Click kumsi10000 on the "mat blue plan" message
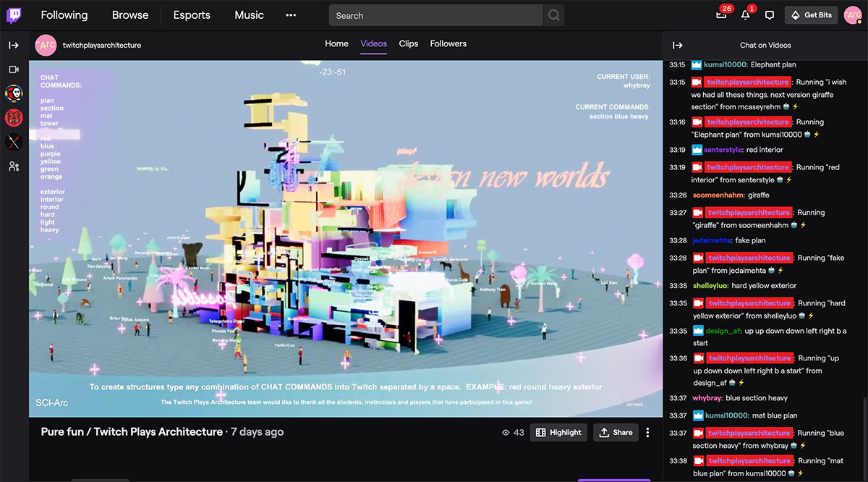This screenshot has width=868, height=482. click(x=726, y=415)
